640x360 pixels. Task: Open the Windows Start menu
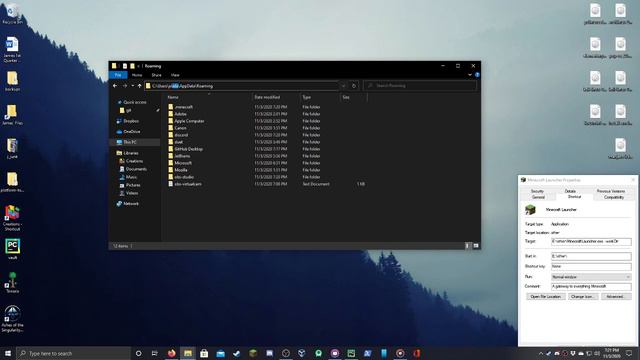coord(8,353)
